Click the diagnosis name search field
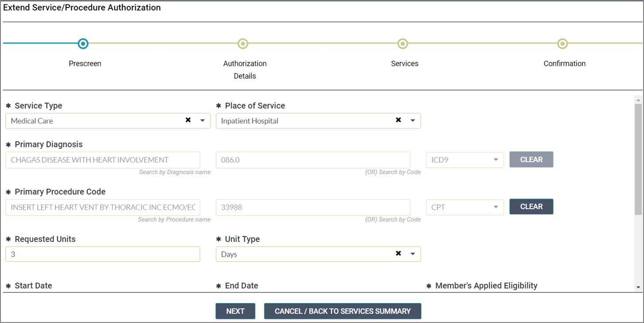The image size is (644, 323). pyautogui.click(x=103, y=160)
